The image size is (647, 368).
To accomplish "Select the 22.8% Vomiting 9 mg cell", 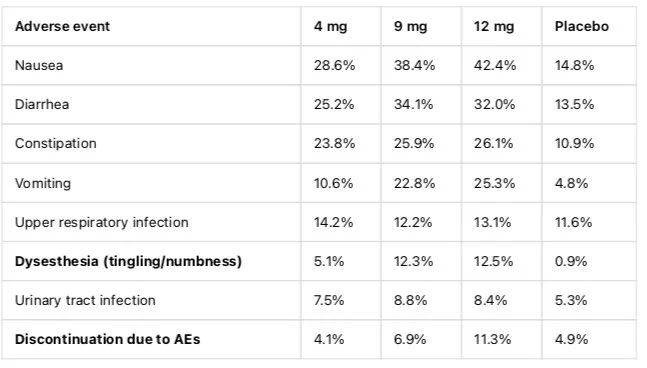I will tap(414, 183).
